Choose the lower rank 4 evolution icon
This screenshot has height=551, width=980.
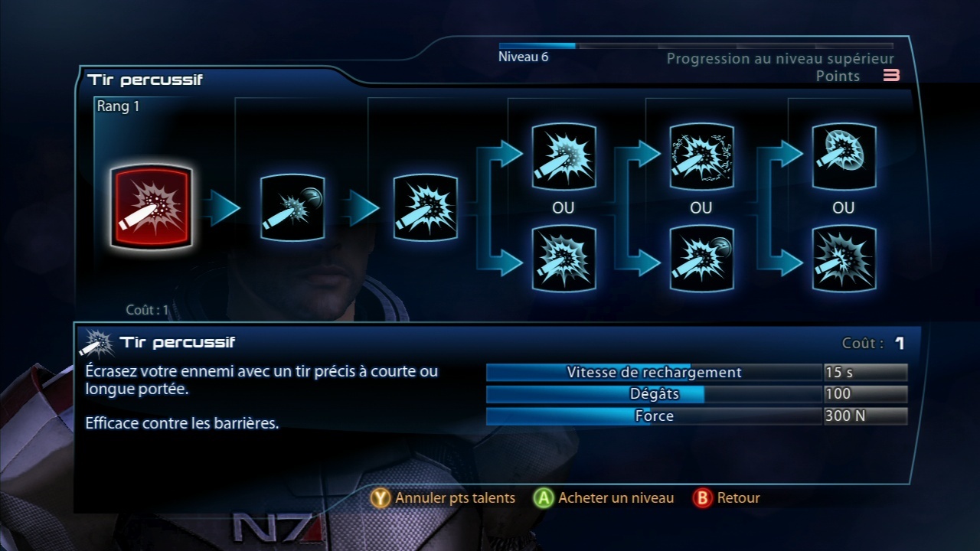pyautogui.click(x=564, y=259)
